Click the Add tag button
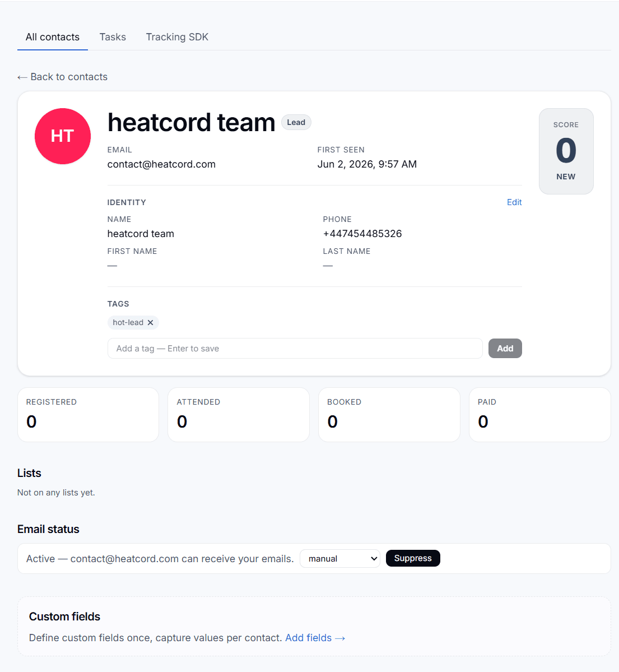This screenshot has width=619, height=672. [x=505, y=349]
